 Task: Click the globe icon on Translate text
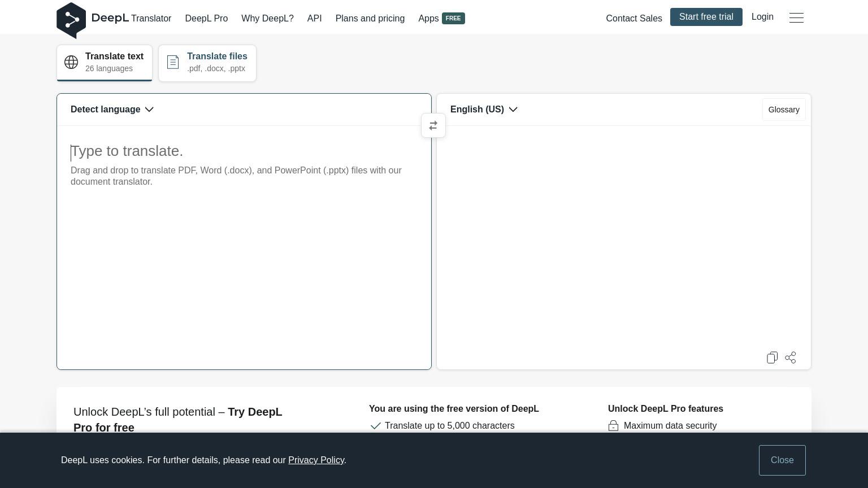[x=71, y=62]
